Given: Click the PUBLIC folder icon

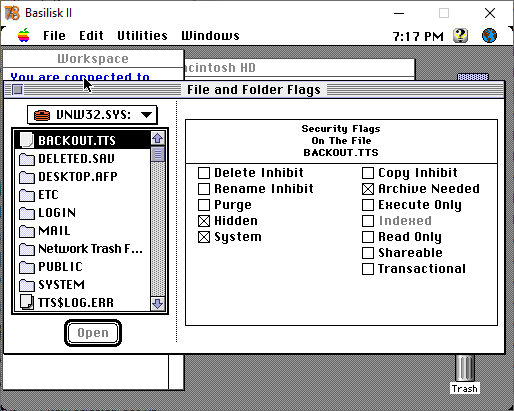Looking at the screenshot, I should [x=27, y=267].
